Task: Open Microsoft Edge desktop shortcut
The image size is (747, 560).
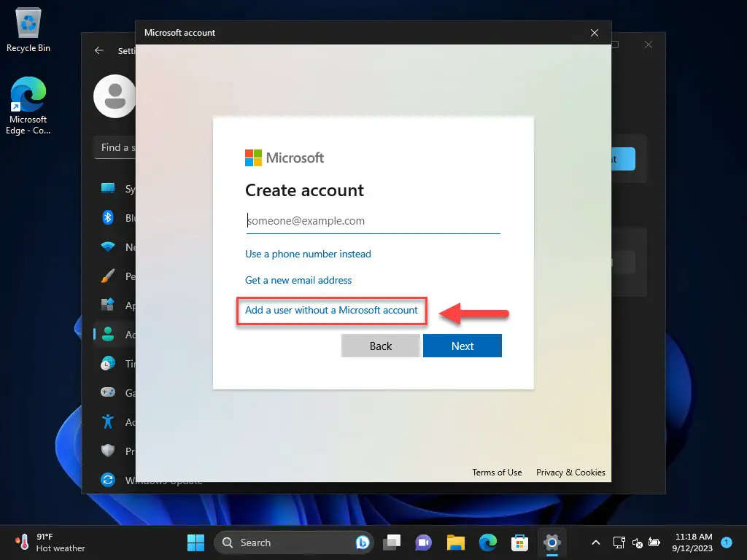Action: pos(28,105)
